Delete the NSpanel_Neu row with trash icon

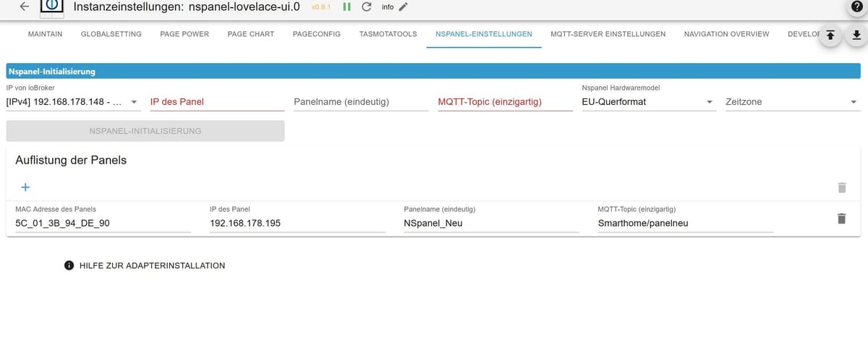[x=841, y=218]
